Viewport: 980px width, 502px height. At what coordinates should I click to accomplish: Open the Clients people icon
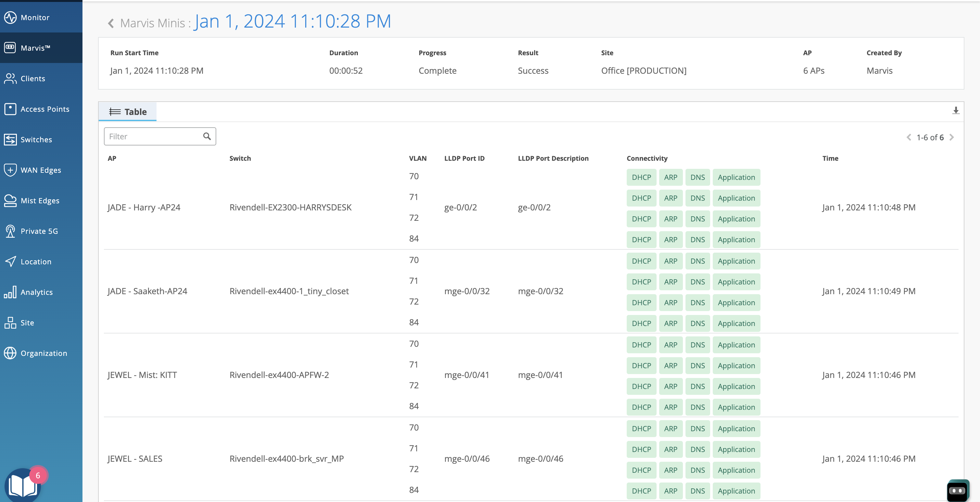pyautogui.click(x=10, y=78)
